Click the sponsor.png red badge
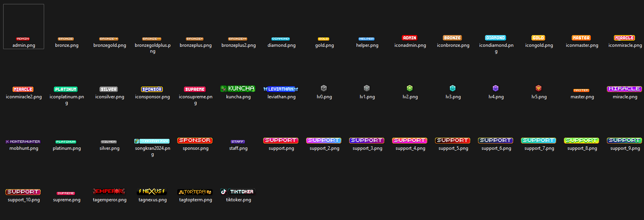The image size is (644, 220). click(195, 140)
